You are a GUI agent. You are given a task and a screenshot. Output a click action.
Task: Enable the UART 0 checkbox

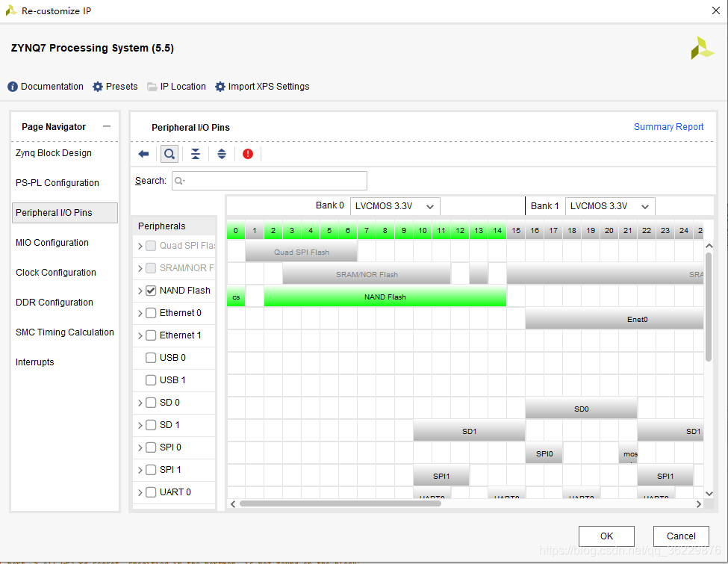pos(151,492)
